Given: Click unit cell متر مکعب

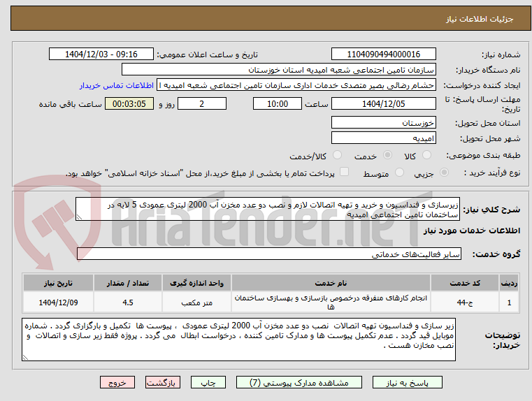Looking at the screenshot, I should point(196,302).
